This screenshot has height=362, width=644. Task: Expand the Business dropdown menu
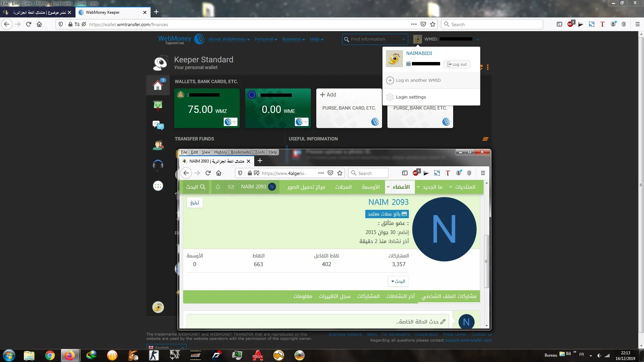[x=293, y=39]
